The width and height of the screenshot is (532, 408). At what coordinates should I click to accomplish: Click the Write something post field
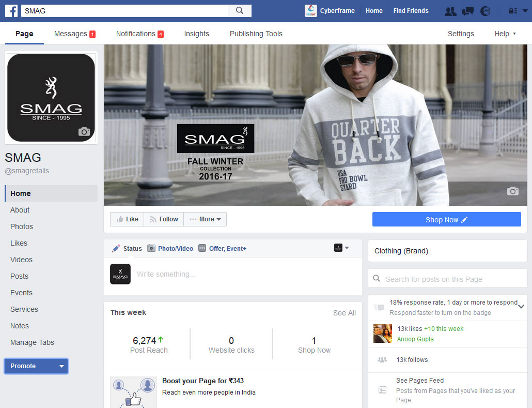(207, 274)
